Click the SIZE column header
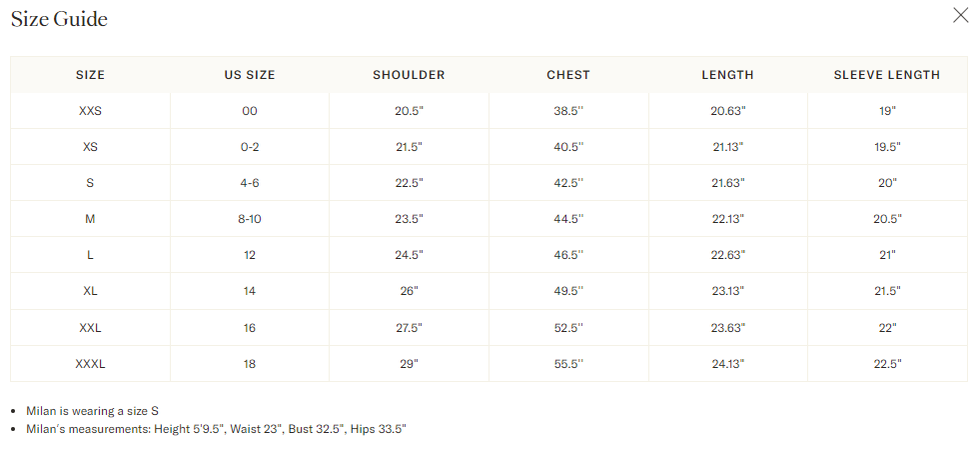This screenshot has height=475, width=980. coord(90,75)
